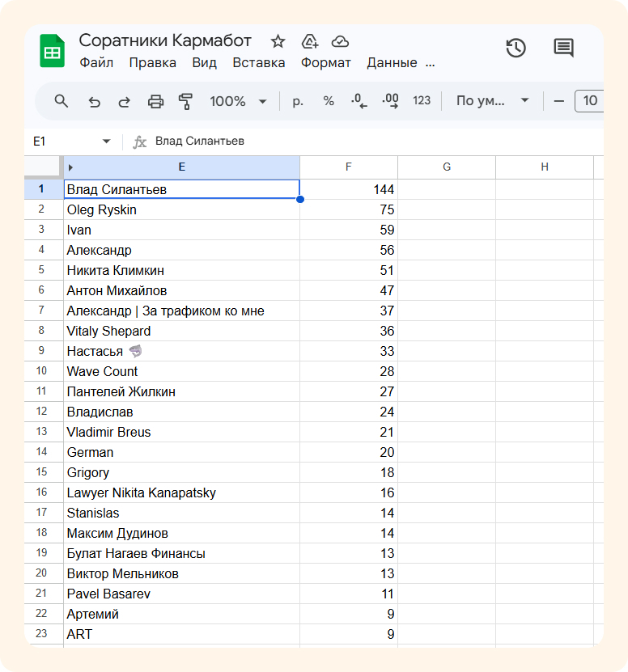Select cell Wave Count
The image size is (628, 672).
pyautogui.click(x=181, y=371)
